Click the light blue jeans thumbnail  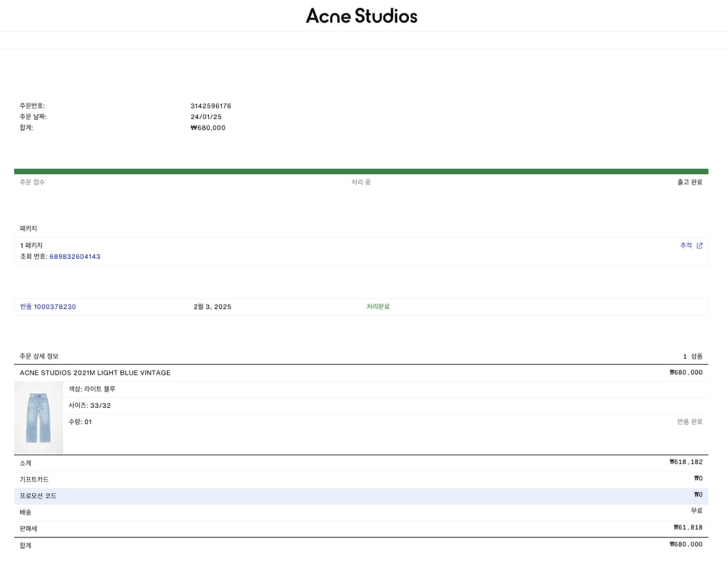pyautogui.click(x=39, y=418)
